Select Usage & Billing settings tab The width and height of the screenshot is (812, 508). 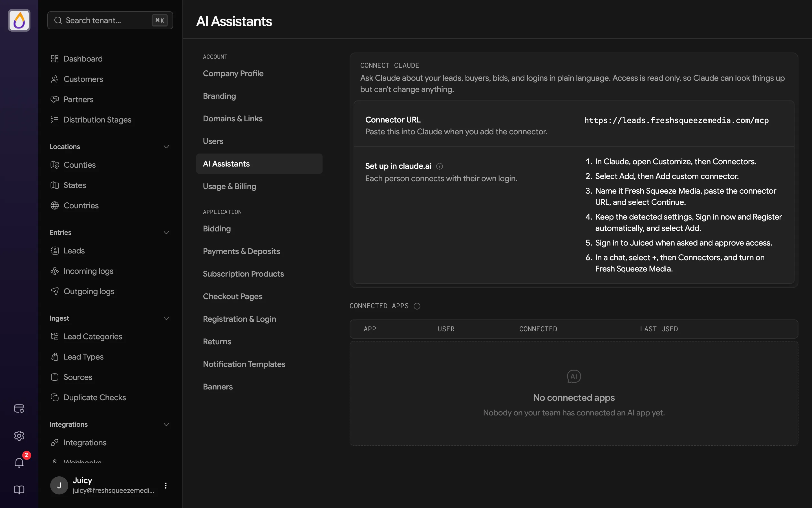[x=259, y=187]
